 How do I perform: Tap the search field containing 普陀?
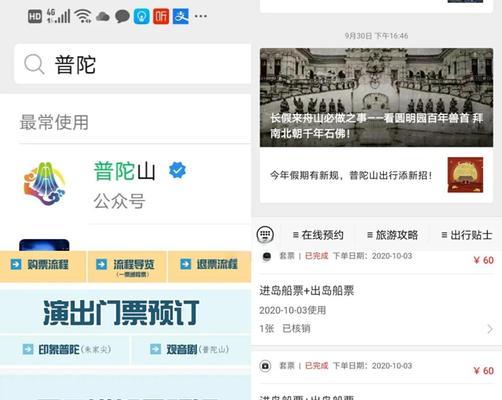pos(133,64)
